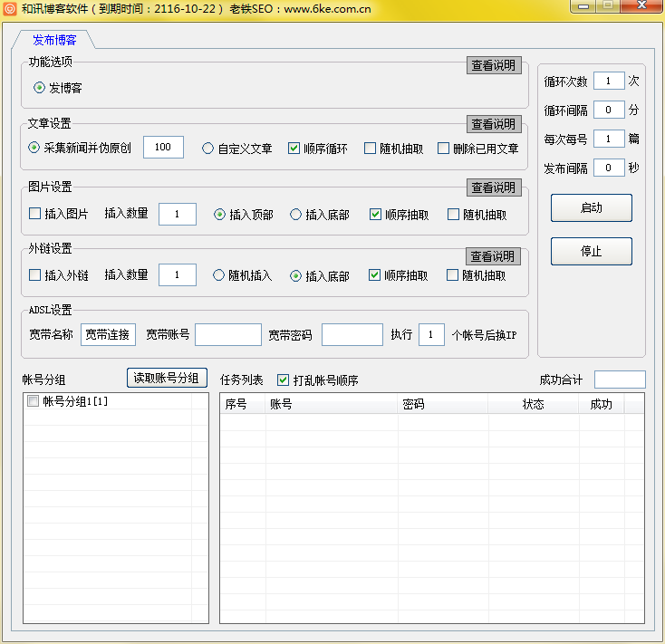Enable the 插入外链 checkbox
This screenshot has width=665, height=644.
point(35,275)
